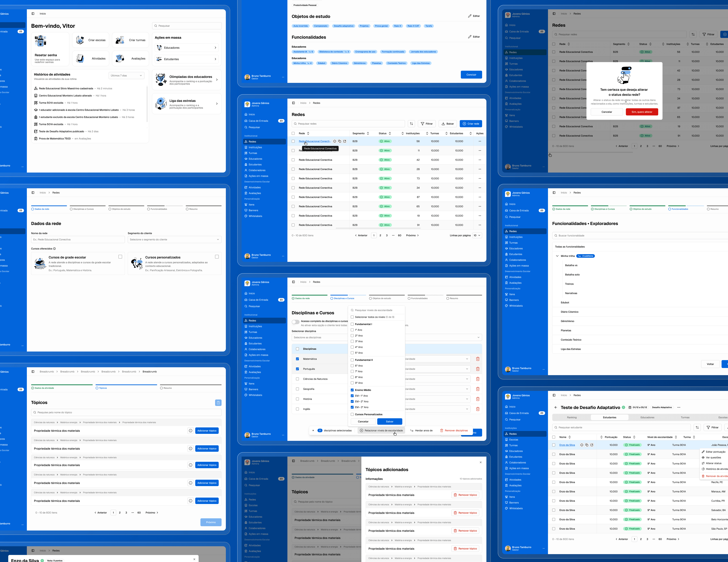Click the trash icon in the Matemática row

(x=478, y=359)
